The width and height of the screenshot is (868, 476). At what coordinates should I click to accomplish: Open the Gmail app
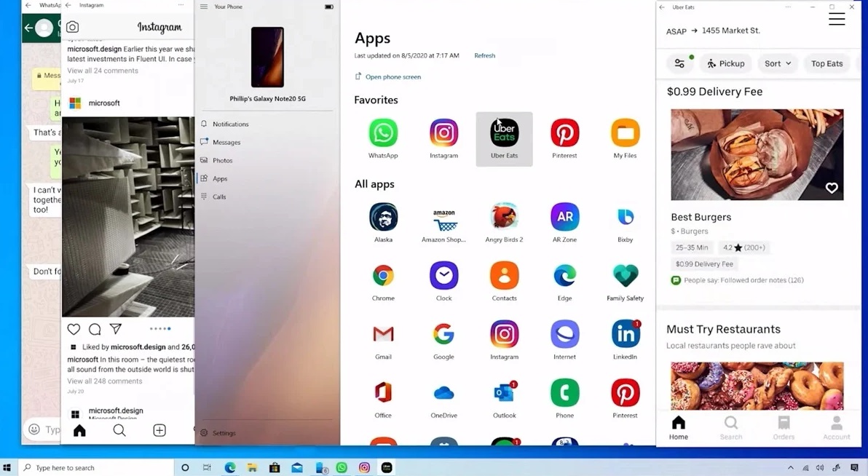pos(383,334)
